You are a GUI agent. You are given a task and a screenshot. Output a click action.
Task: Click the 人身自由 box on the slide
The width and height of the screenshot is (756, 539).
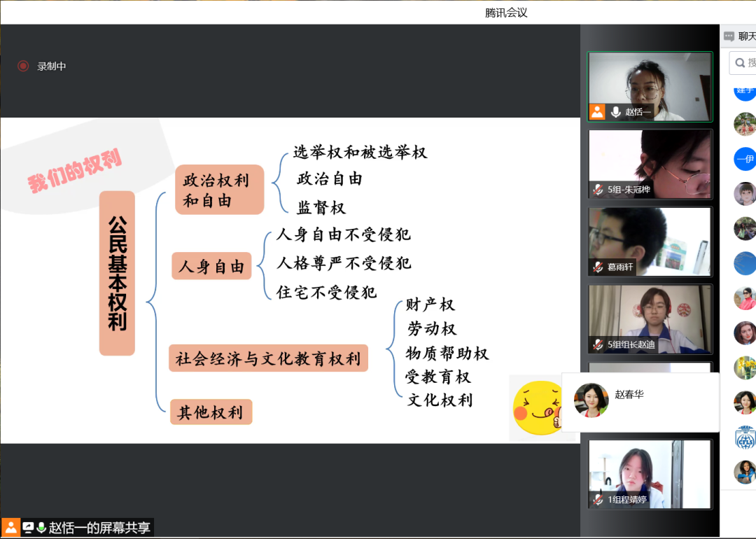[x=211, y=265]
